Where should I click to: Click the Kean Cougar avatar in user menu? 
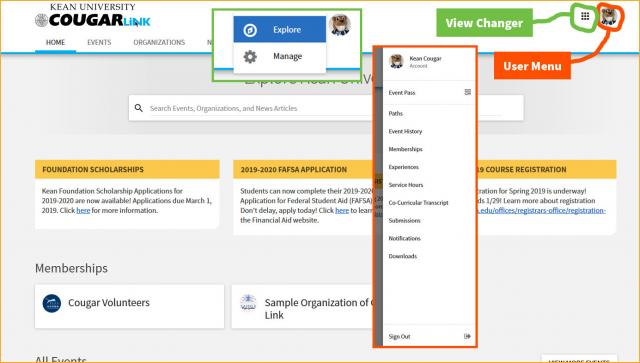[x=396, y=61]
